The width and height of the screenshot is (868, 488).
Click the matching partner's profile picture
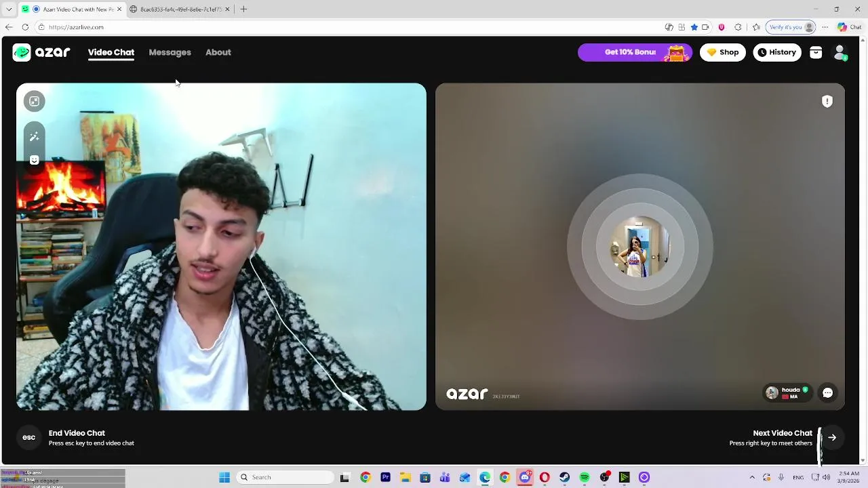[639, 247]
